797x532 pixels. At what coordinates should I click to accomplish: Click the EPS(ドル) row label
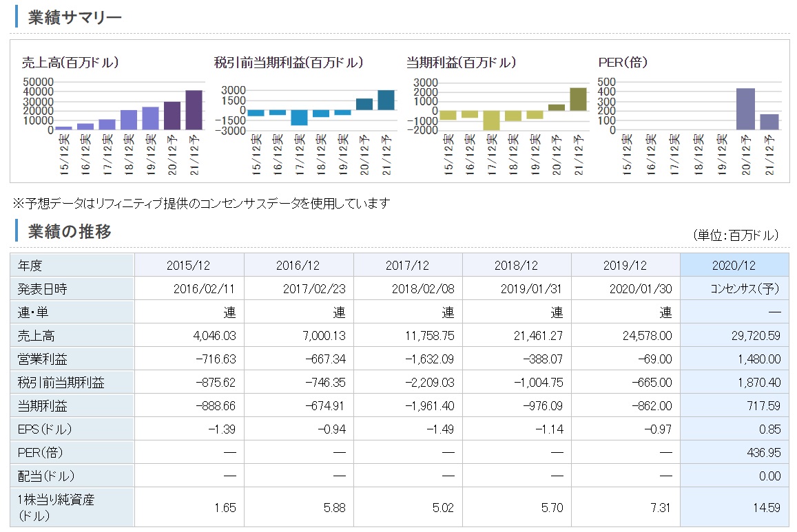pos(72,429)
